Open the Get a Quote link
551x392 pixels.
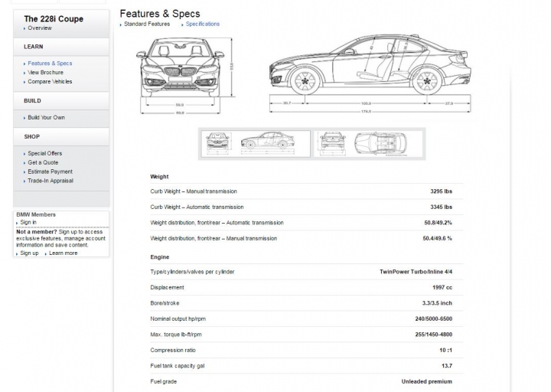43,162
